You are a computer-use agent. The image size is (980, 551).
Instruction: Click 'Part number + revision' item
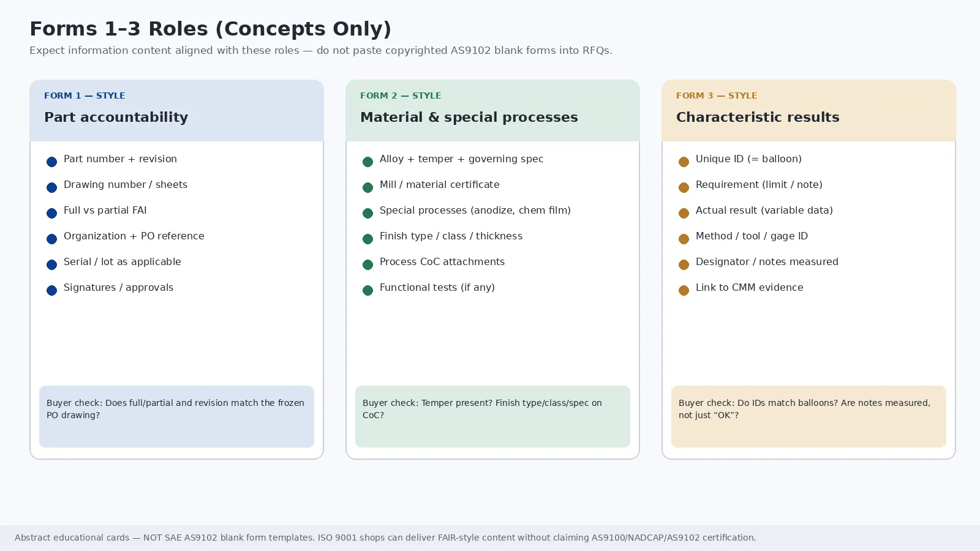[x=120, y=159]
